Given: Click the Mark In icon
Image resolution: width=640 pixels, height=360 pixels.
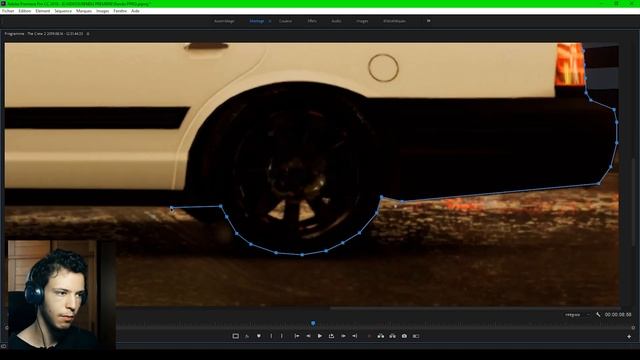Looking at the screenshot, I should [271, 336].
